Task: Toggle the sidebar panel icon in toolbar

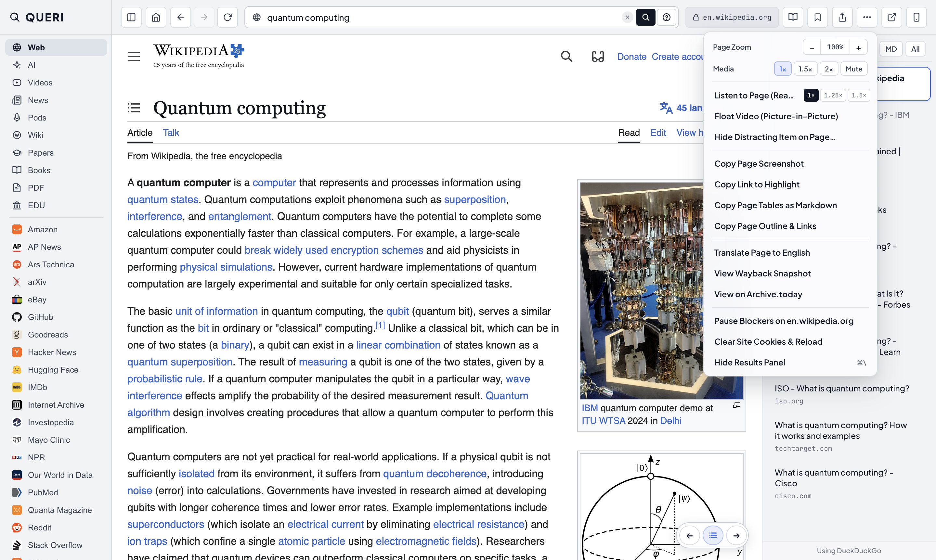Action: tap(131, 17)
